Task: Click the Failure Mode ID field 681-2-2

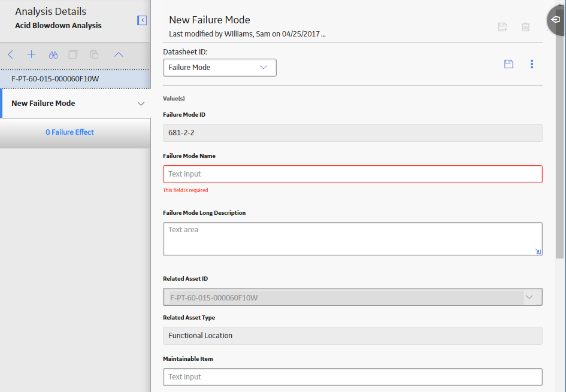Action: [x=352, y=133]
